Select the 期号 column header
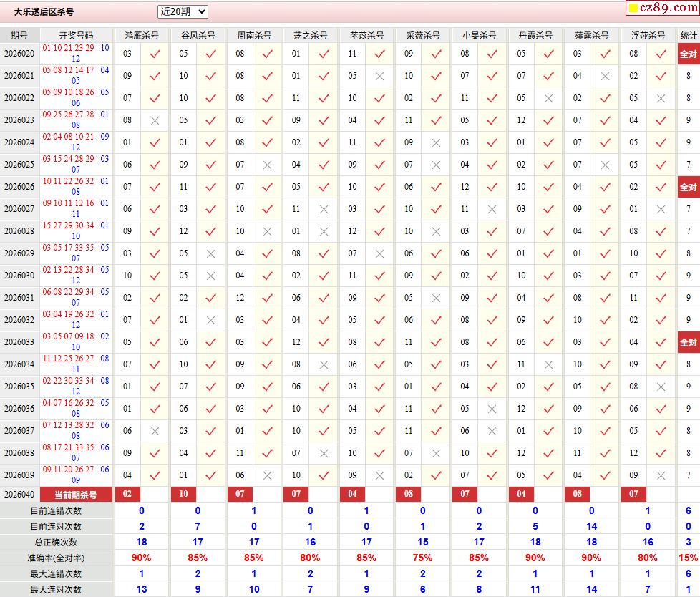Viewport: 700px width, 597px height. (19, 35)
